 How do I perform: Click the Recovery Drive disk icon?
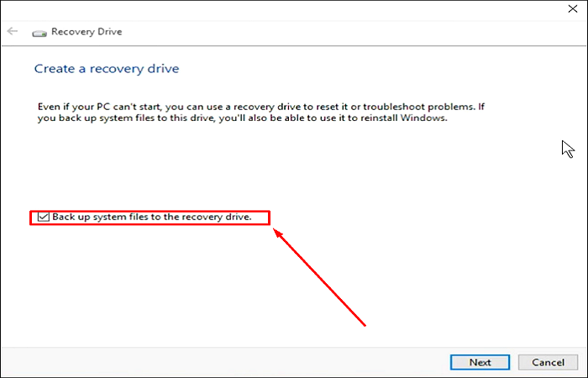coord(39,33)
